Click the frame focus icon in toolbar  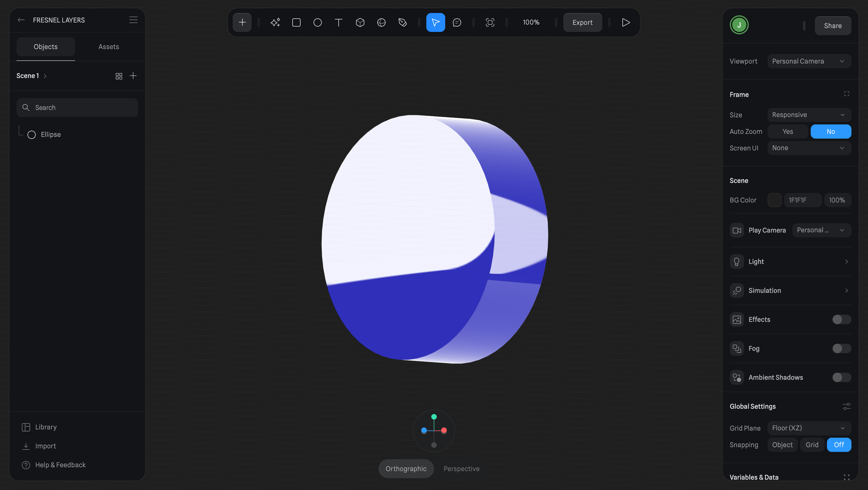pyautogui.click(x=490, y=22)
